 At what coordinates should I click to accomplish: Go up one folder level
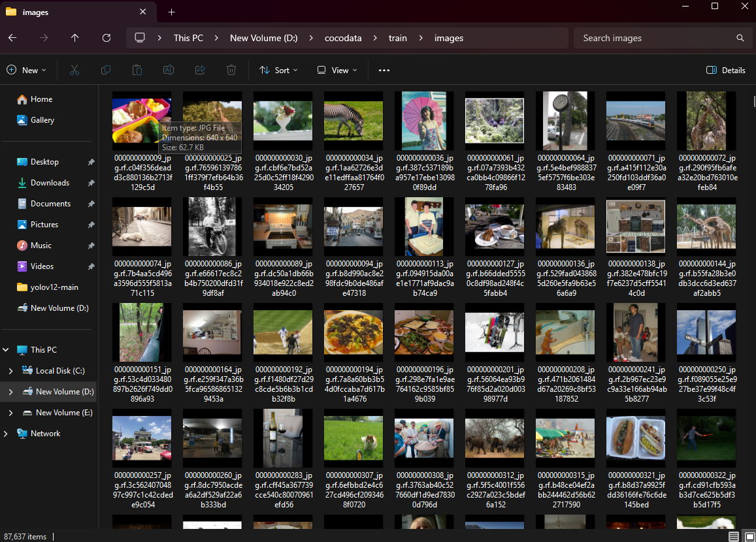74,38
